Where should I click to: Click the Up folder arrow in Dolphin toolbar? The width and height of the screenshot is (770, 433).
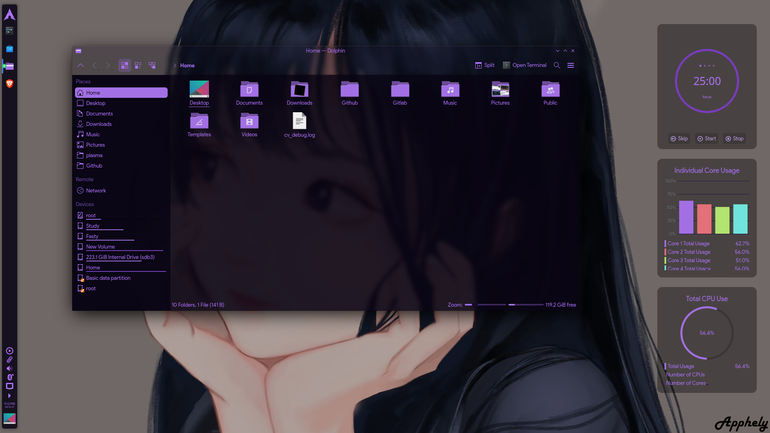pos(81,65)
